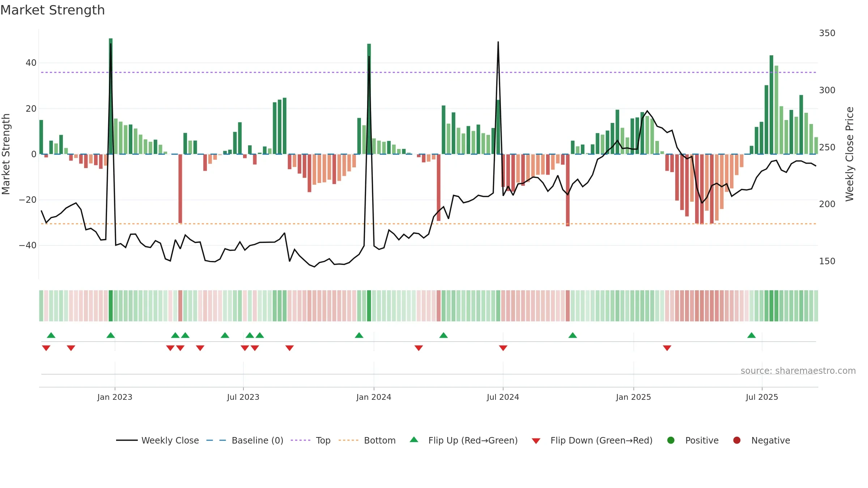This screenshot has width=868, height=488.
Task: Click the Jan 2023 axis label
Action: point(115,397)
